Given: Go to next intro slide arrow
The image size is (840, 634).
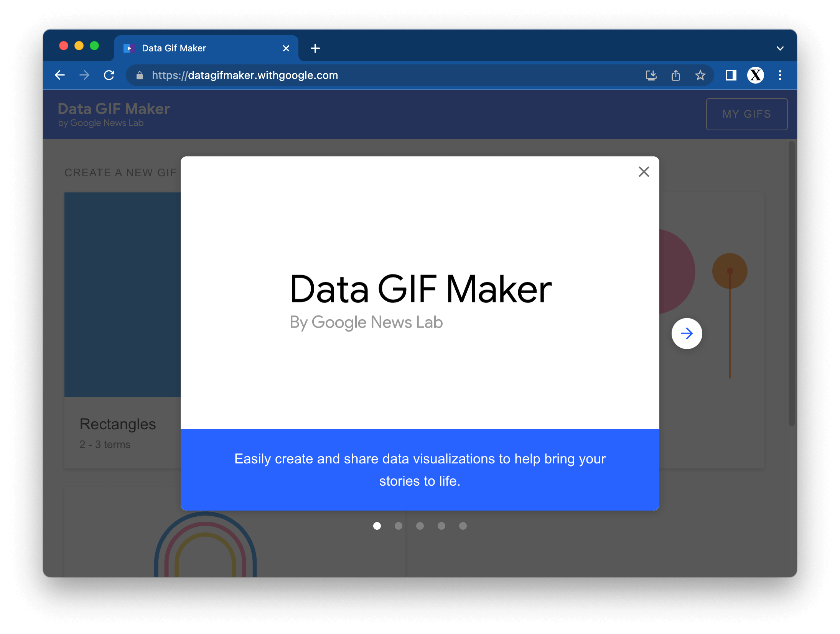Looking at the screenshot, I should pyautogui.click(x=687, y=333).
